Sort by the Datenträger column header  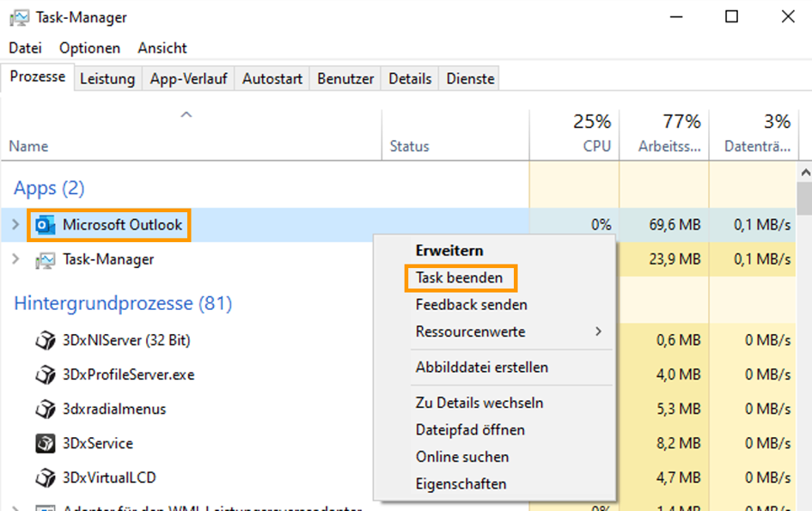[754, 135]
